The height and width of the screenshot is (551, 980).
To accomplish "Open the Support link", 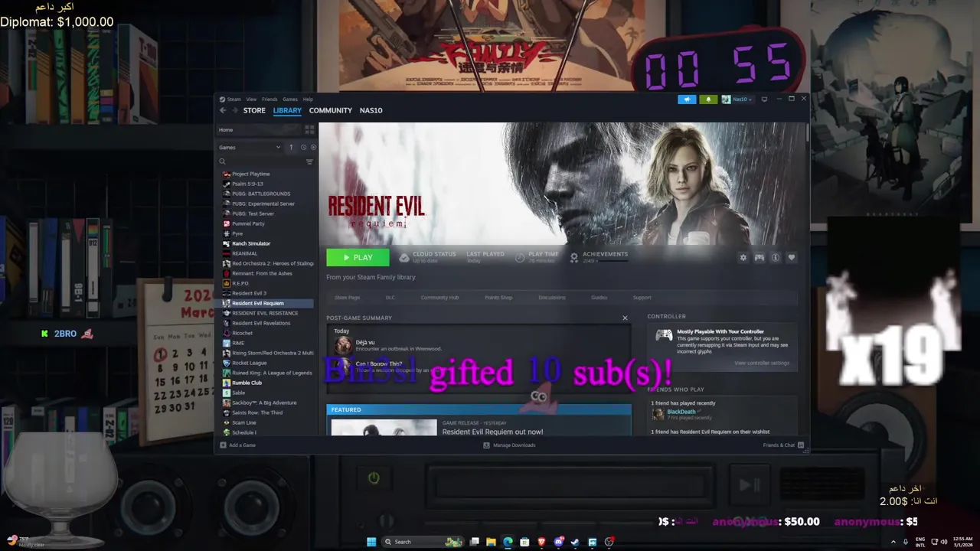I will [642, 298].
